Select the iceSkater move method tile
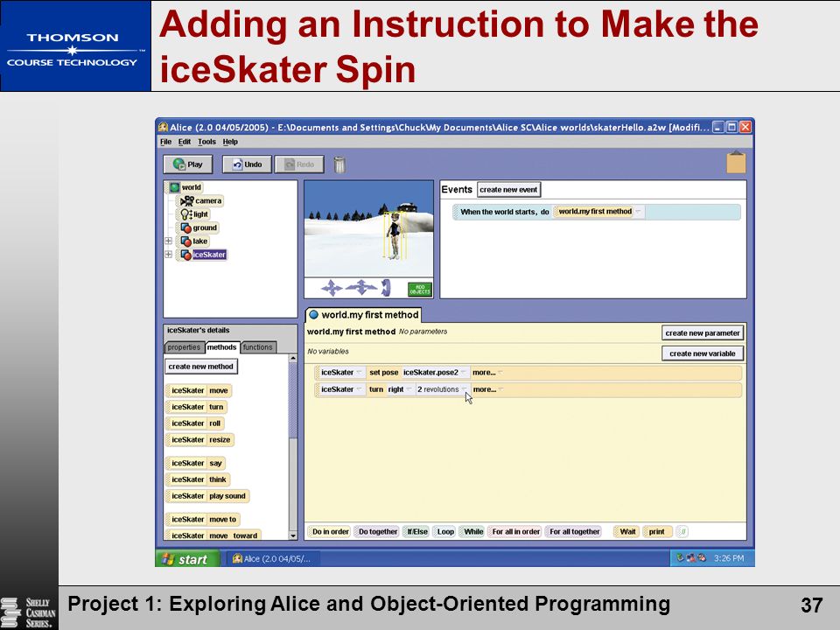The image size is (840, 630). [199, 390]
